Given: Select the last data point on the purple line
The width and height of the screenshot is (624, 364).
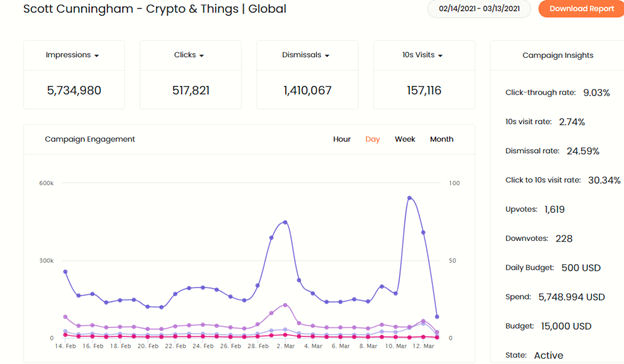Looking at the screenshot, I should (x=437, y=317).
